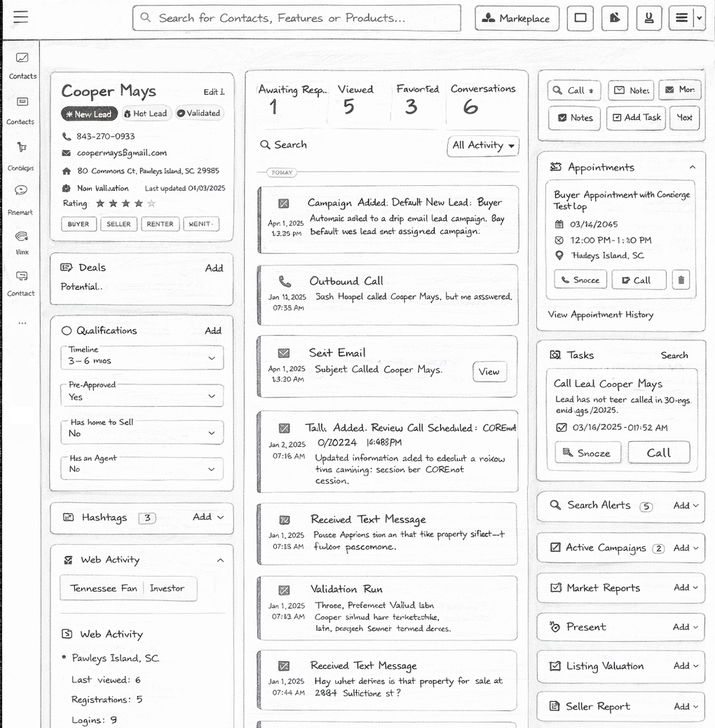Collapse the Web Activity section chevron
715x728 pixels.
(220, 560)
